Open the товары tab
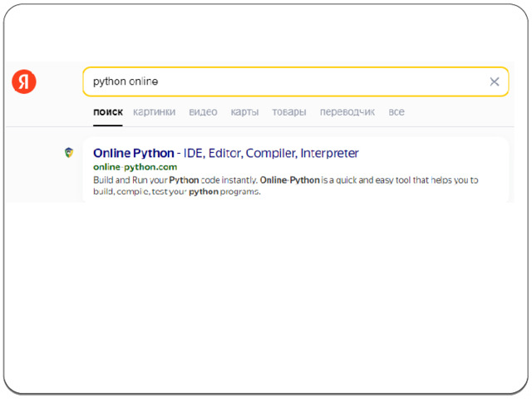The height and width of the screenshot is (399, 532). tap(289, 112)
